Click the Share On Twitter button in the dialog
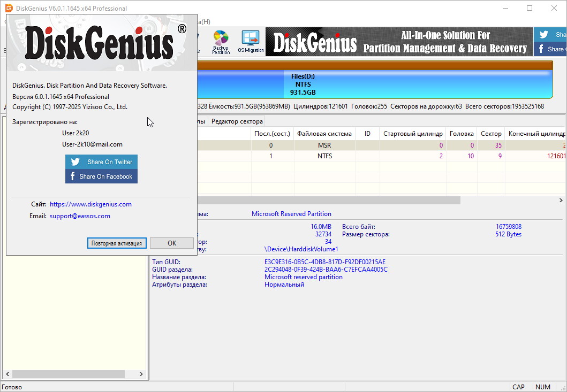 (101, 162)
